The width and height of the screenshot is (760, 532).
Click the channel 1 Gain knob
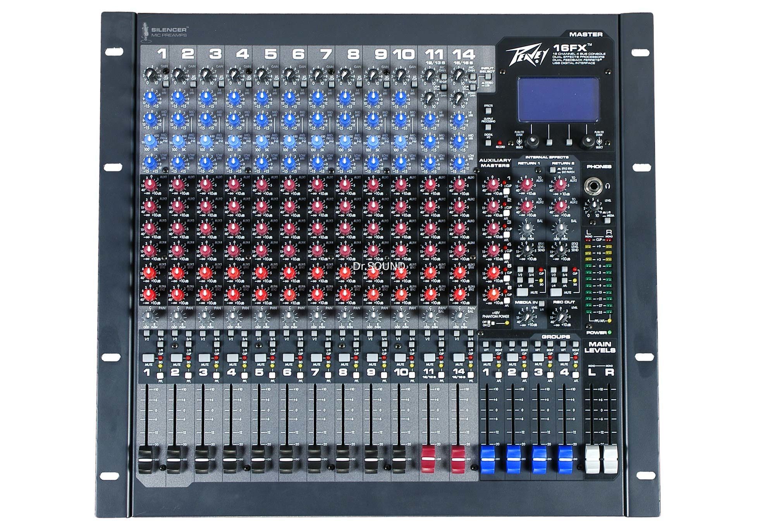tap(150, 74)
